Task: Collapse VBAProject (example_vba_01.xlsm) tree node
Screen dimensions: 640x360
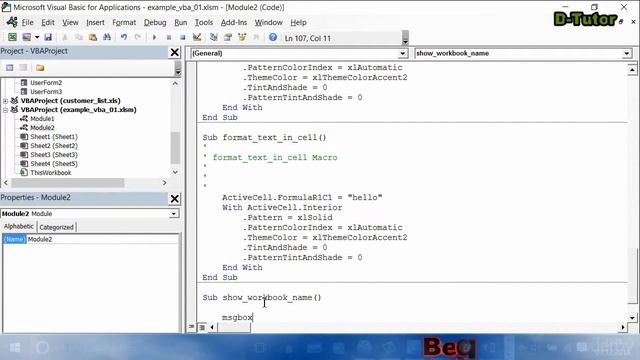Action: 5,110
